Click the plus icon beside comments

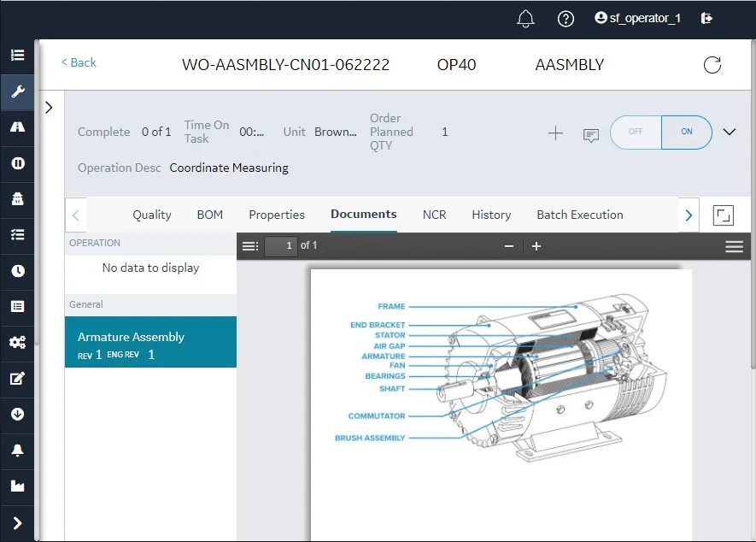tap(555, 133)
